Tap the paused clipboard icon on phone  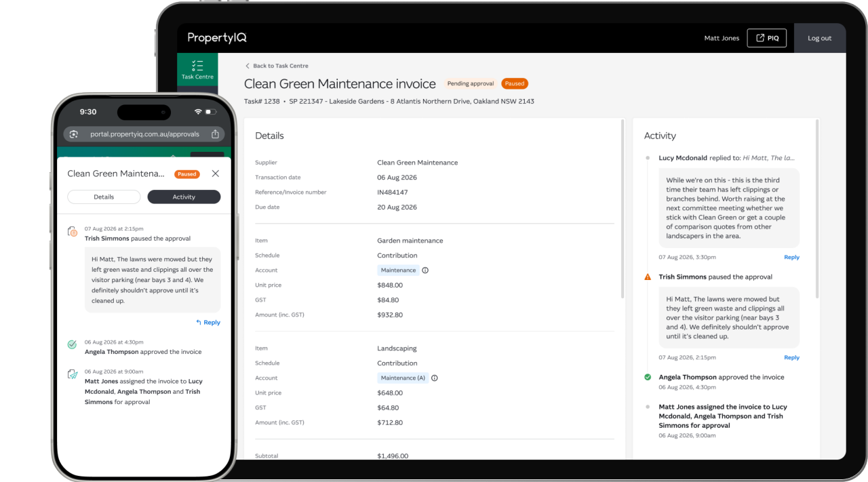pos(73,233)
